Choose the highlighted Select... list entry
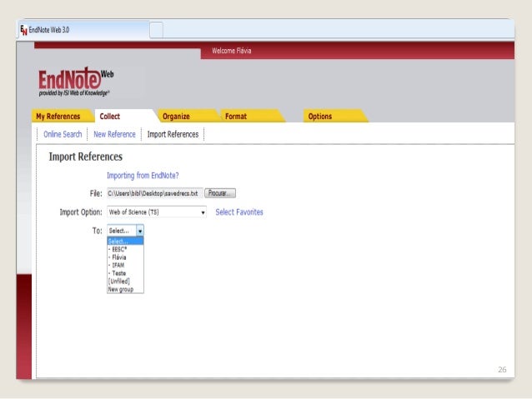The height and width of the screenshot is (399, 532). [125, 241]
